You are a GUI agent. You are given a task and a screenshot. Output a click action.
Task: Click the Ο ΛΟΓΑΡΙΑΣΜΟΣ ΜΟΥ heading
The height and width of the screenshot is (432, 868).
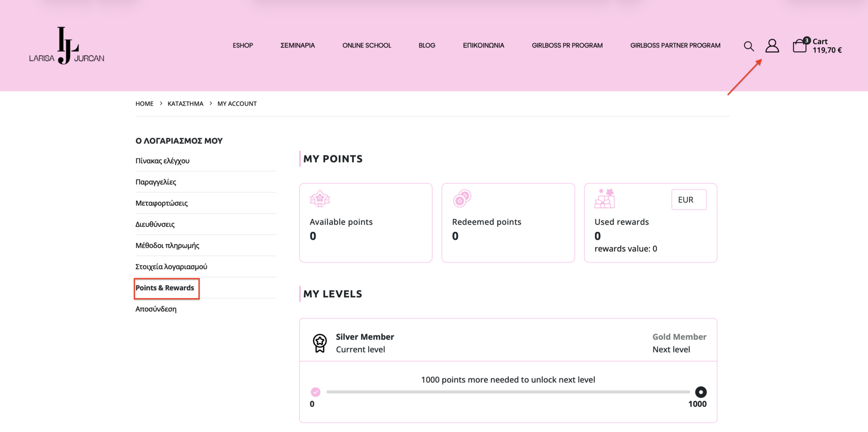(x=179, y=141)
